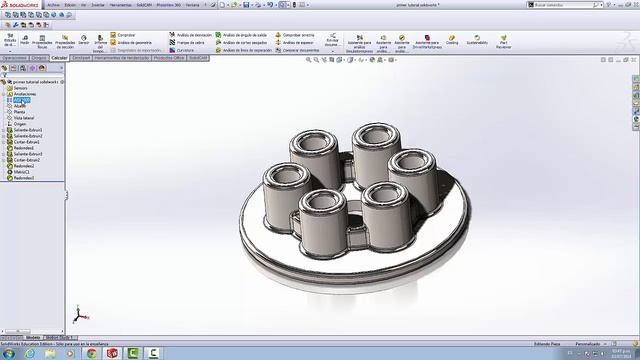Open Propiedades físicas tool

click(42, 42)
